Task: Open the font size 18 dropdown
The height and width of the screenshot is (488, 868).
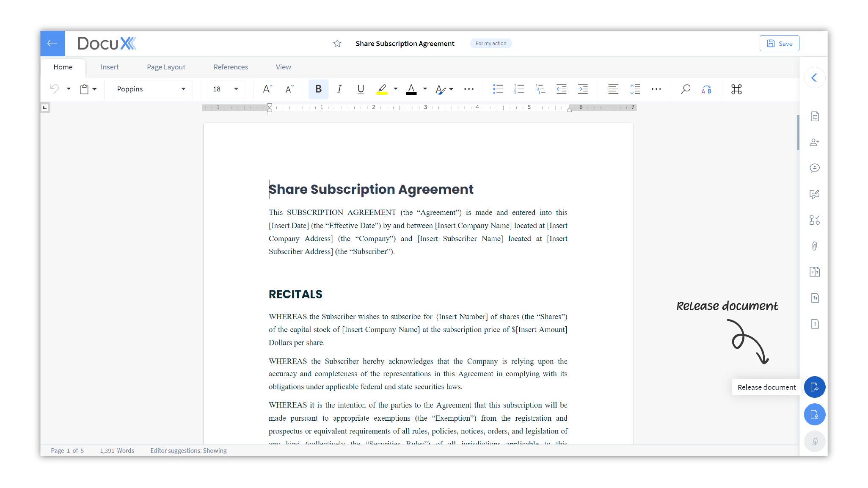Action: pyautogui.click(x=226, y=89)
